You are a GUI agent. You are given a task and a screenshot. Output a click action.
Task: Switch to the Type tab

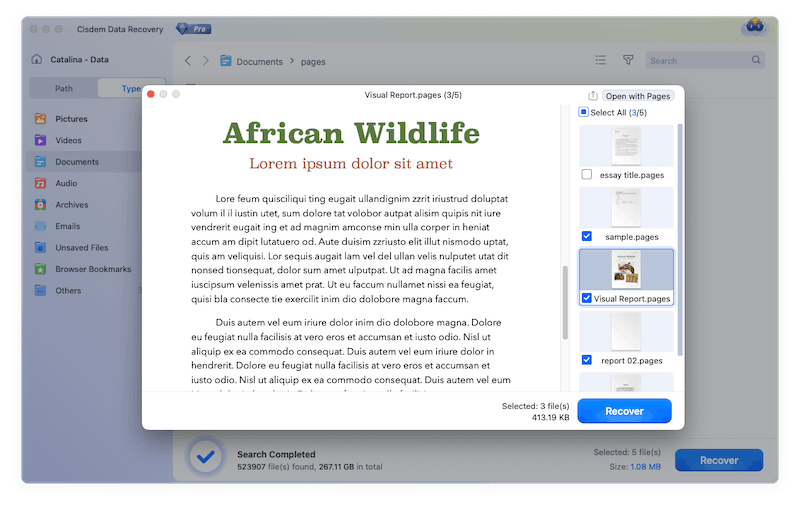131,88
